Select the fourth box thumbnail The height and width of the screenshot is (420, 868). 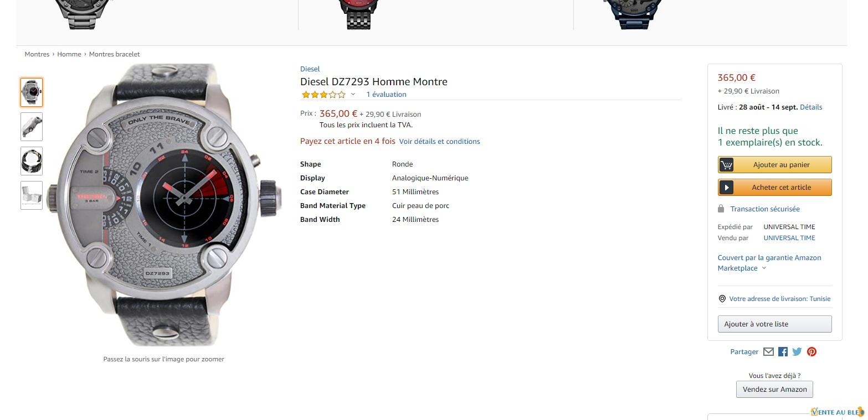tap(32, 195)
